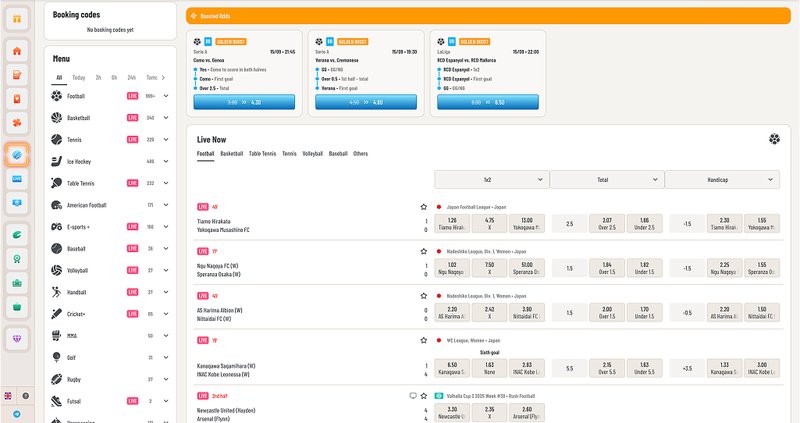Click the Golf icon in Menu
Viewport: 800px width, 423px height.
[57, 357]
